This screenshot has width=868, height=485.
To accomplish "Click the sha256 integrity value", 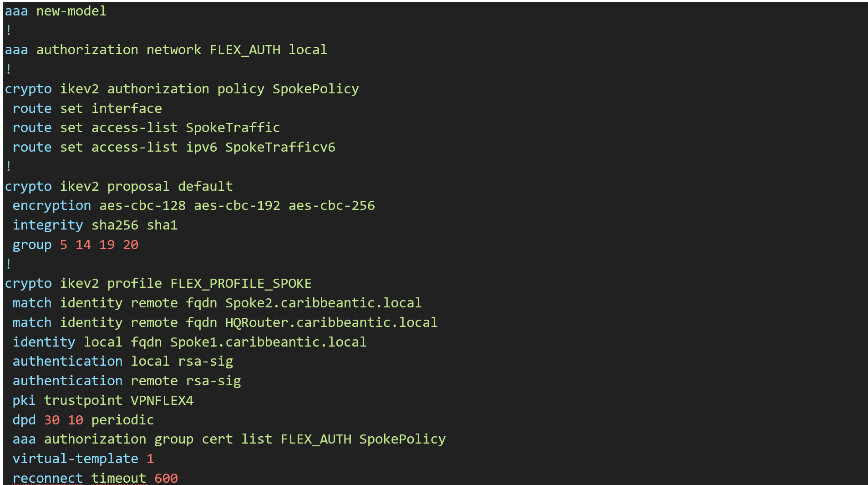I will pyautogui.click(x=115, y=225).
